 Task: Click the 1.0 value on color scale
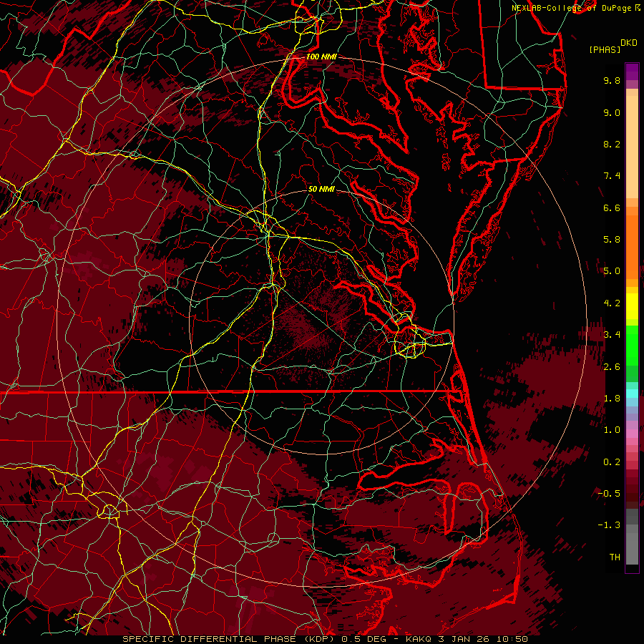612,430
